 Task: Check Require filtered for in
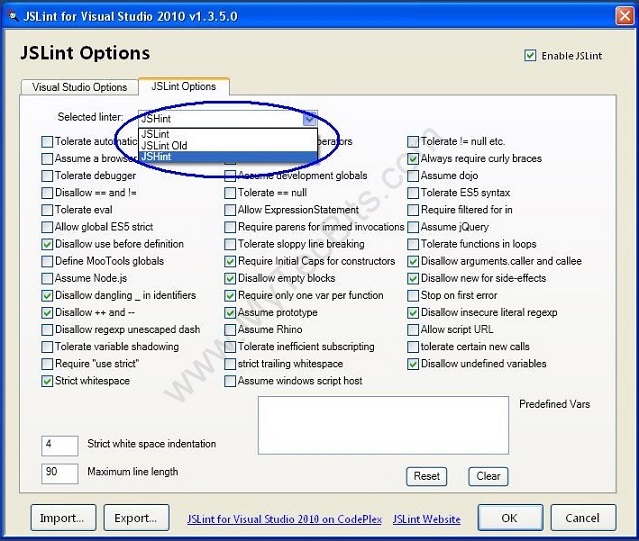pos(413,210)
